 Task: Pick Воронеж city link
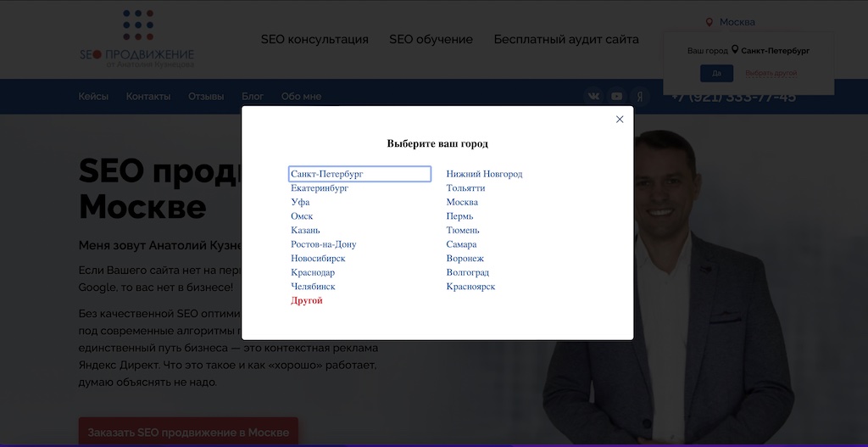465,259
